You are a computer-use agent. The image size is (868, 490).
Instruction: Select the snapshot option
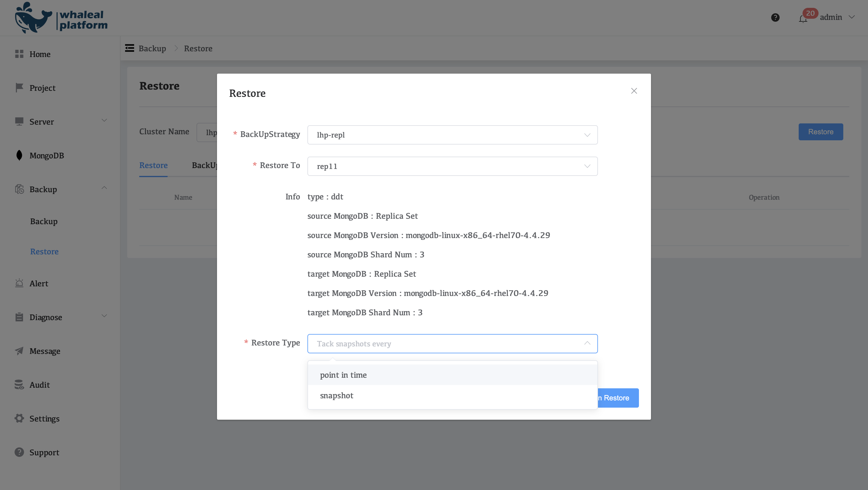(x=337, y=396)
